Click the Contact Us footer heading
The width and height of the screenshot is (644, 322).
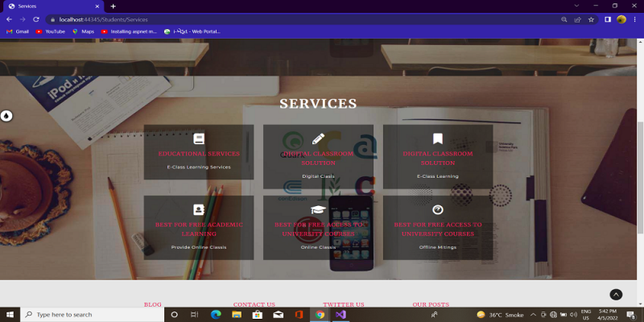coord(254,304)
